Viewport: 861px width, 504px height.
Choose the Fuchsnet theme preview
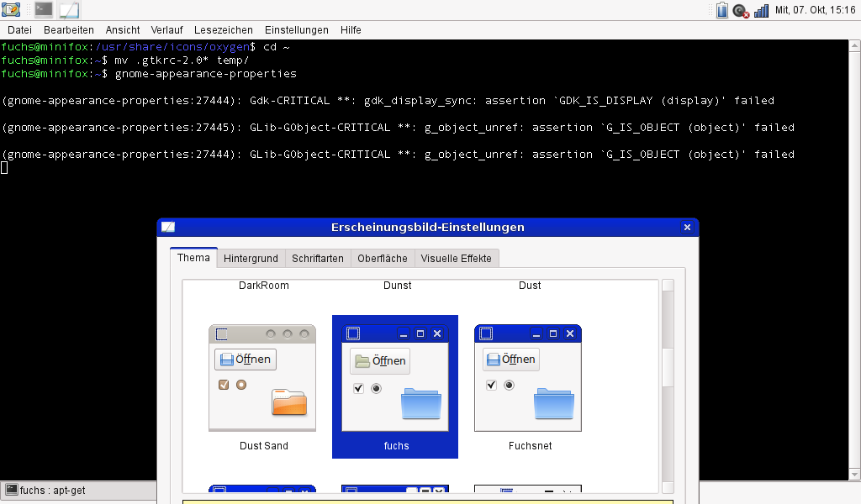pos(529,378)
